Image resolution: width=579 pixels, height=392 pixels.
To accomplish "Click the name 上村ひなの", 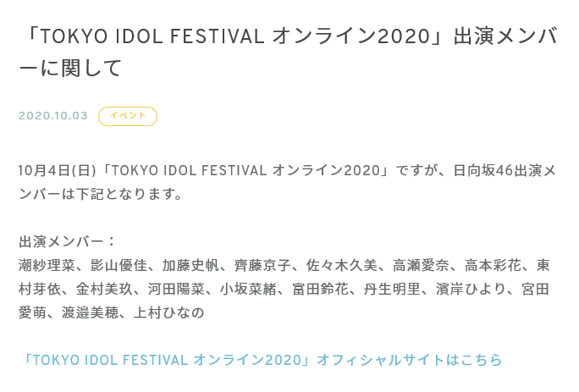I will pos(169,312).
